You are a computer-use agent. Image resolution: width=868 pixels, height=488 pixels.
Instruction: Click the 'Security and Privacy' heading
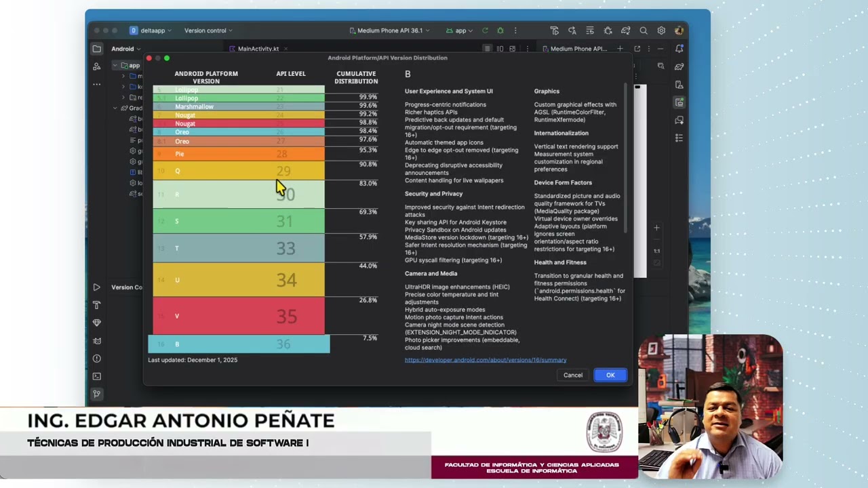434,194
